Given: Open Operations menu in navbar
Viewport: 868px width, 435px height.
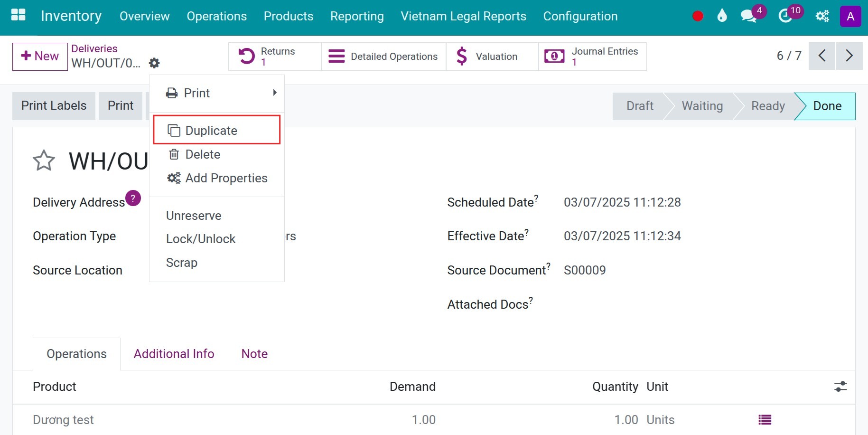Looking at the screenshot, I should pos(216,16).
